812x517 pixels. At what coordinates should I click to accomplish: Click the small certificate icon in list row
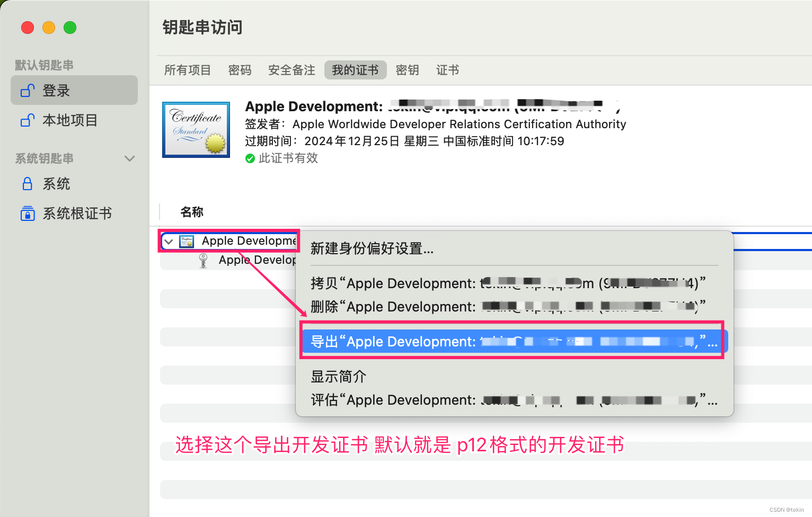click(187, 242)
